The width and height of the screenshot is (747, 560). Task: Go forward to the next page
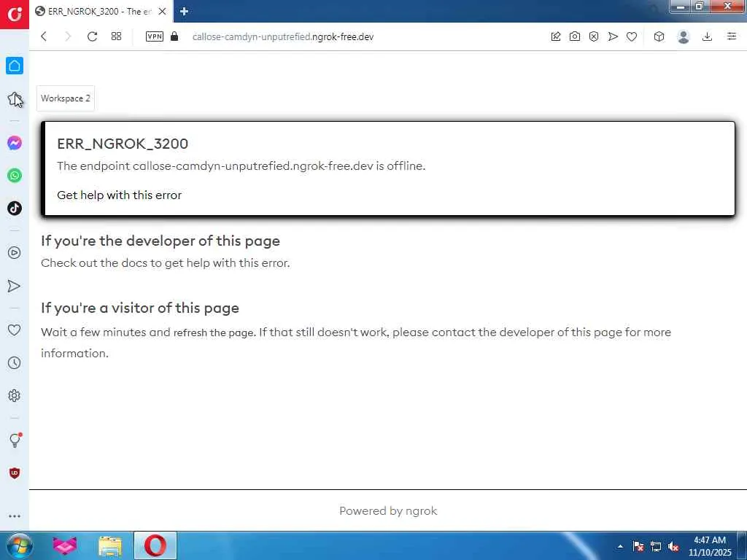click(x=68, y=36)
